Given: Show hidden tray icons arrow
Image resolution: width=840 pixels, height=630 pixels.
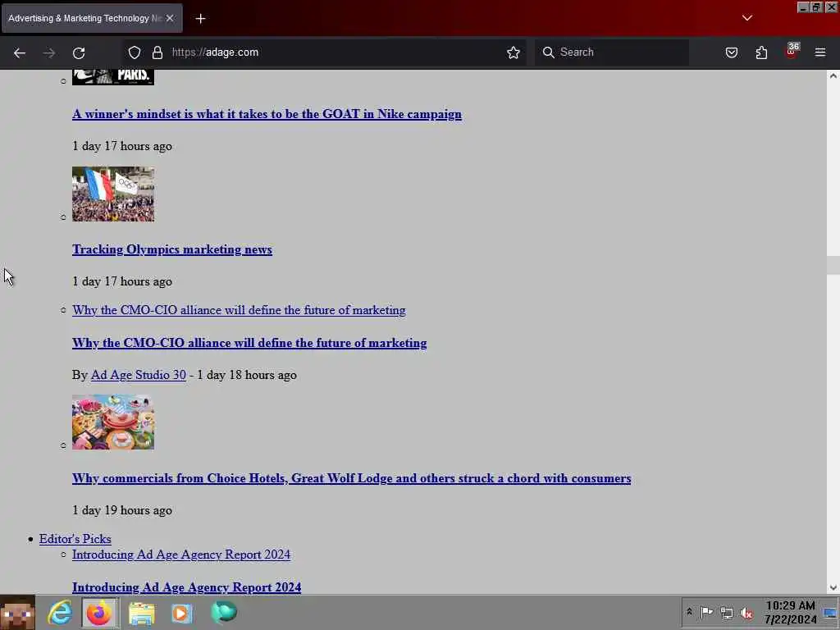Looking at the screenshot, I should tap(689, 612).
